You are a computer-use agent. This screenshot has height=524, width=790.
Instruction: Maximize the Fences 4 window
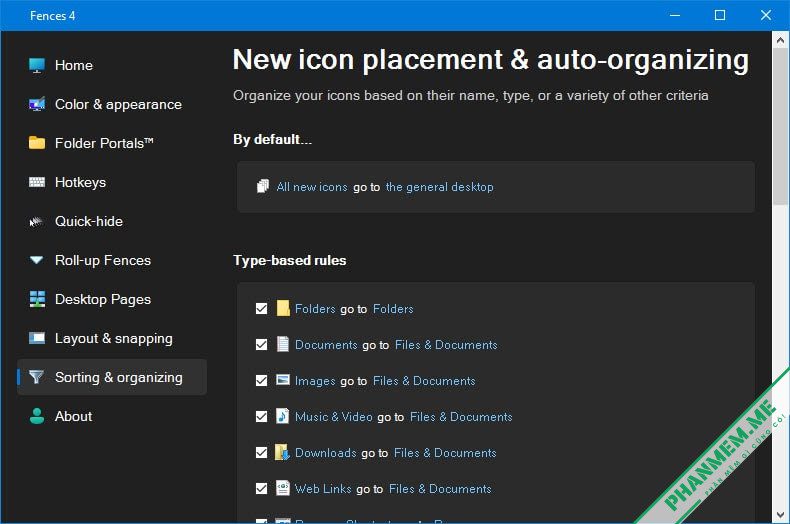[720, 15]
